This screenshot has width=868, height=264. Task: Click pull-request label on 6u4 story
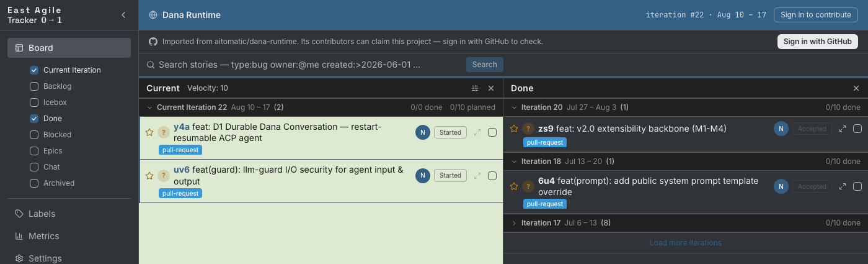click(x=545, y=204)
